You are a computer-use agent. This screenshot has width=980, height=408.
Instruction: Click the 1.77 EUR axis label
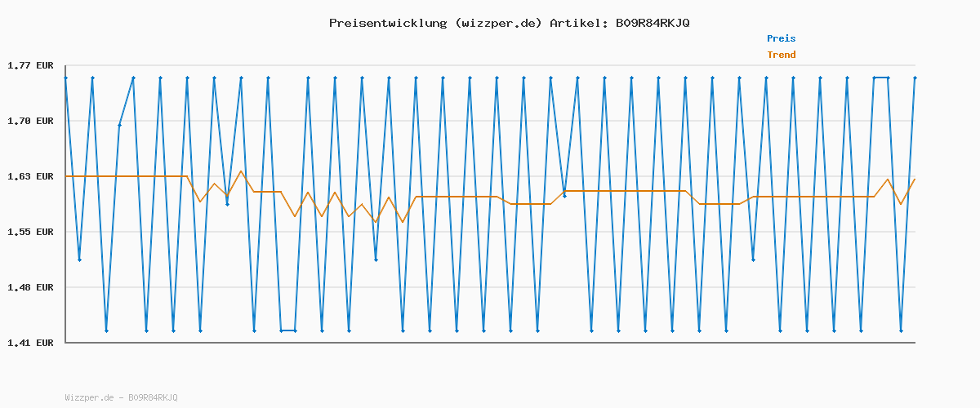30,65
